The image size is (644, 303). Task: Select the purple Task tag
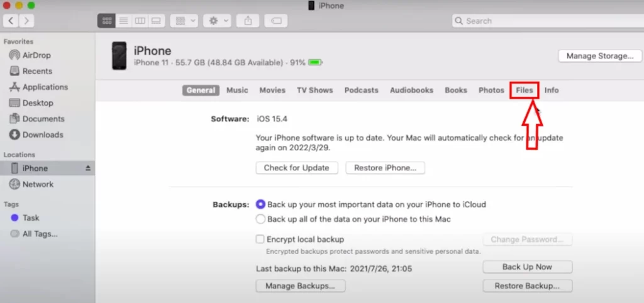[25, 218]
